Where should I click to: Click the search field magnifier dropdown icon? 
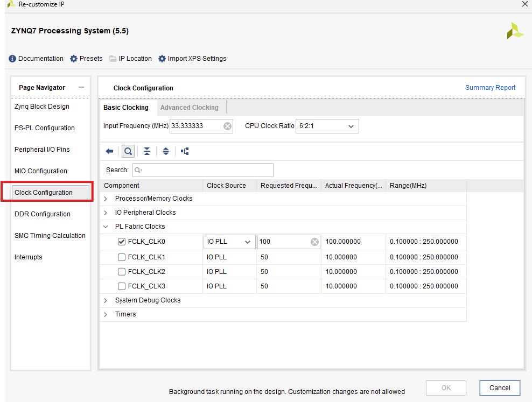pos(138,170)
